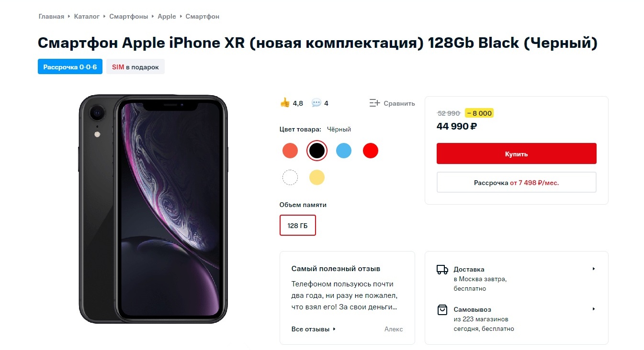
Task: Go to Смартфоны in the breadcrumb
Action: click(129, 16)
